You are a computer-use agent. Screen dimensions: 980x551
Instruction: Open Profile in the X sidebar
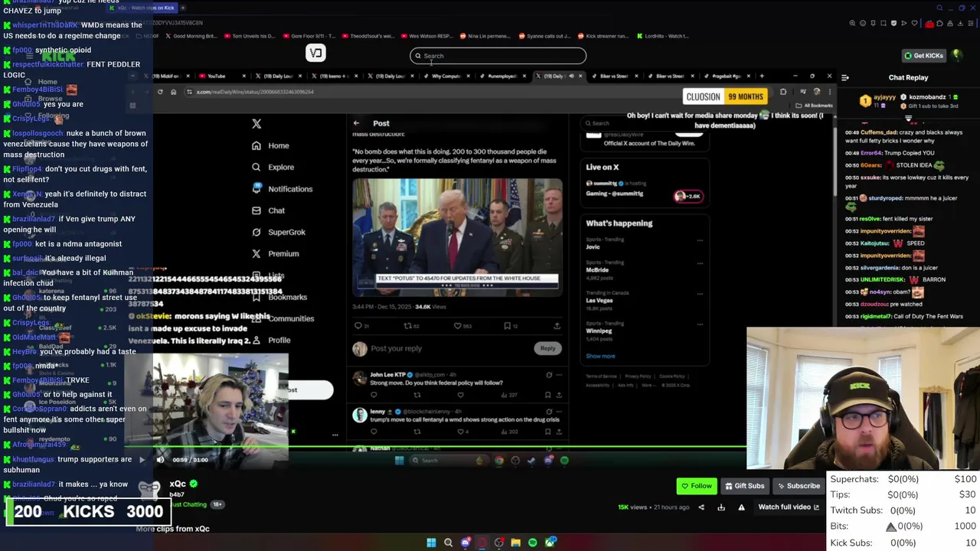(272, 340)
